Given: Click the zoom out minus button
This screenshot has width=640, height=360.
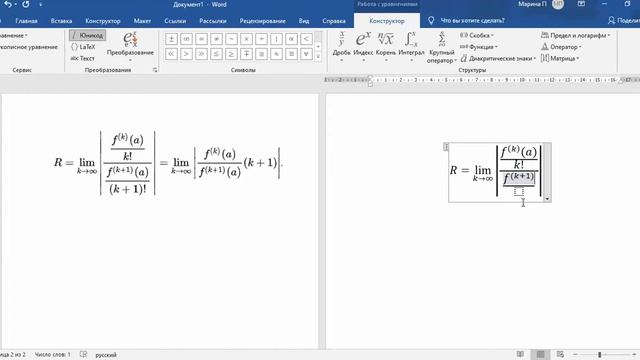Looking at the screenshot, I should coord(575,355).
